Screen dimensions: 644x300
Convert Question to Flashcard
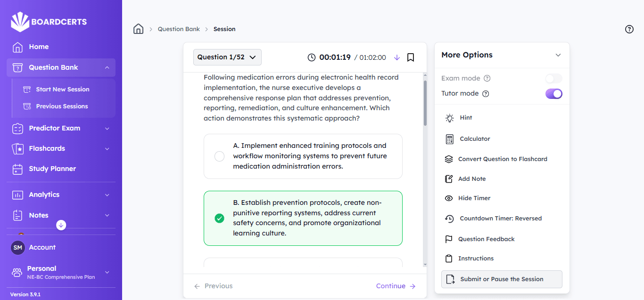(x=502, y=159)
